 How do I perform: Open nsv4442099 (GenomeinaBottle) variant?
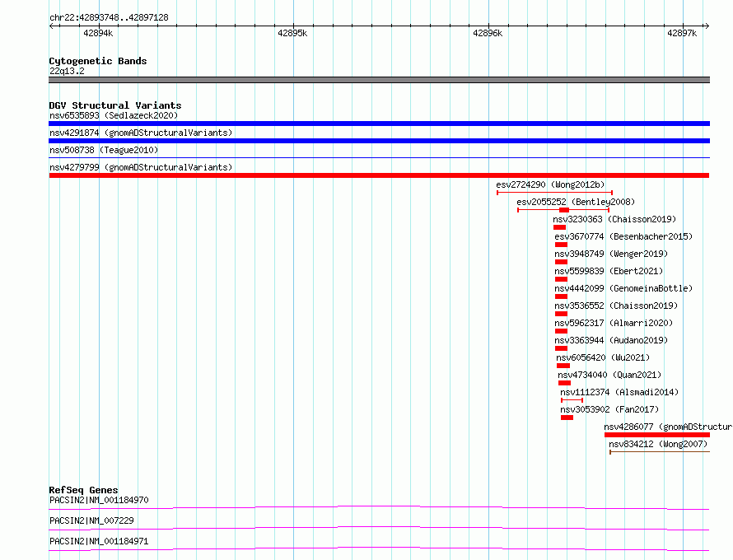(623, 288)
